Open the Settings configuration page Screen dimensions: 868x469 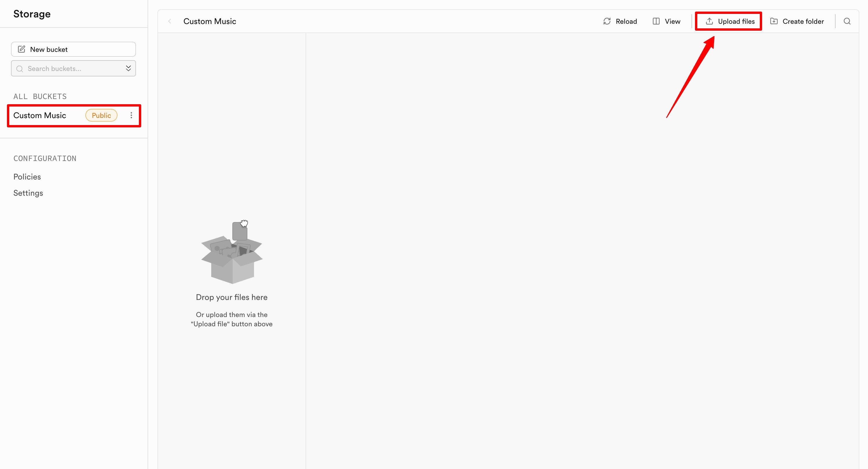click(28, 193)
